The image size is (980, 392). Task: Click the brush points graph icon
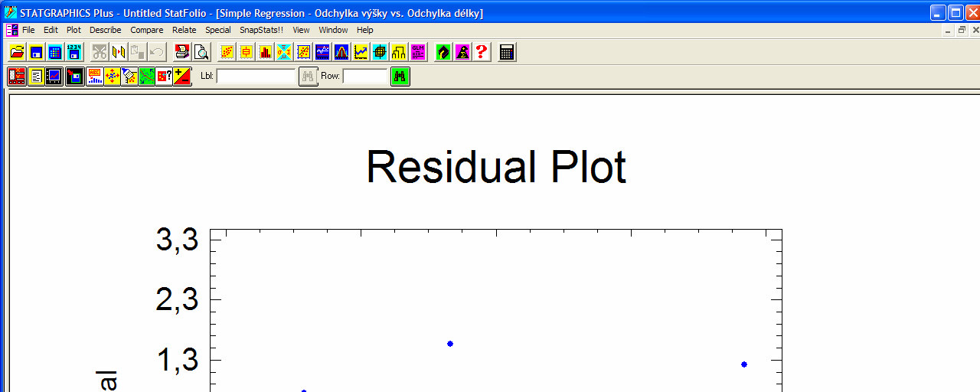(129, 77)
